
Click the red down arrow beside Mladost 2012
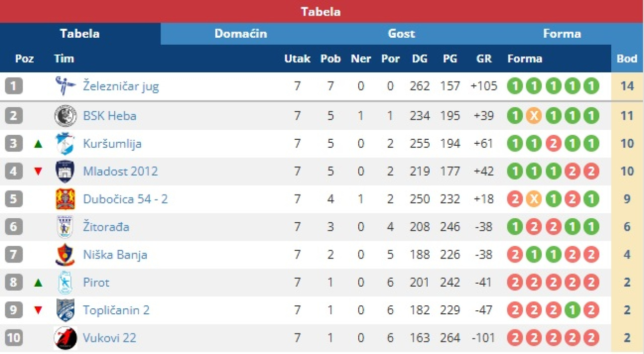[x=38, y=172]
